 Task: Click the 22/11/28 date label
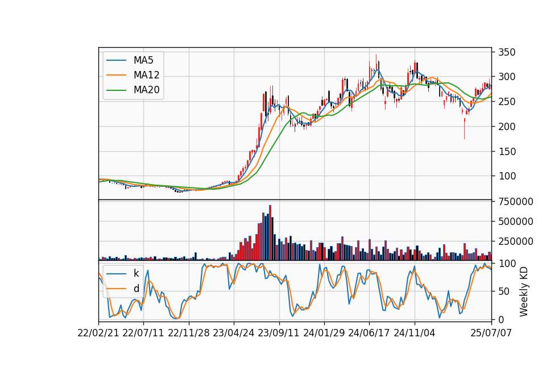pyautogui.click(x=189, y=333)
